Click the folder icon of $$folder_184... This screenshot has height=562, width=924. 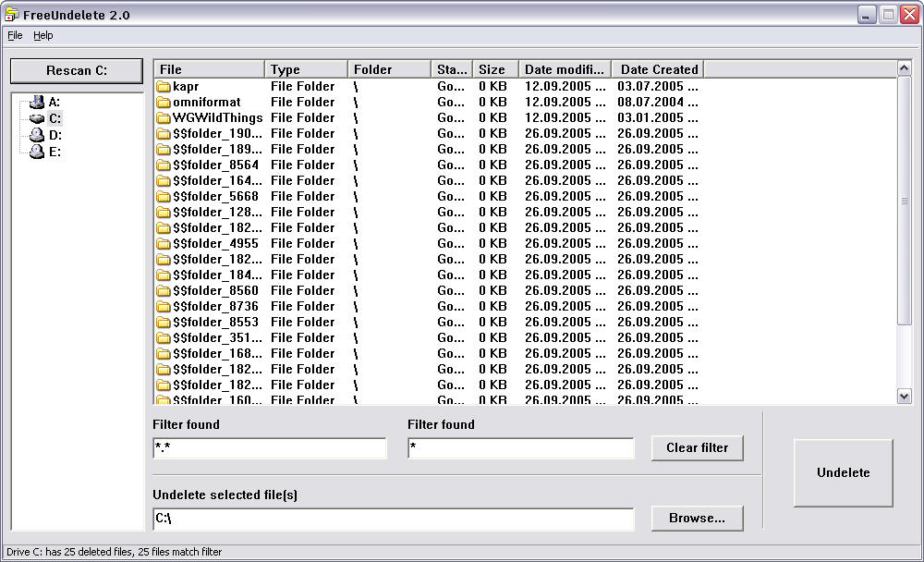tap(164, 275)
